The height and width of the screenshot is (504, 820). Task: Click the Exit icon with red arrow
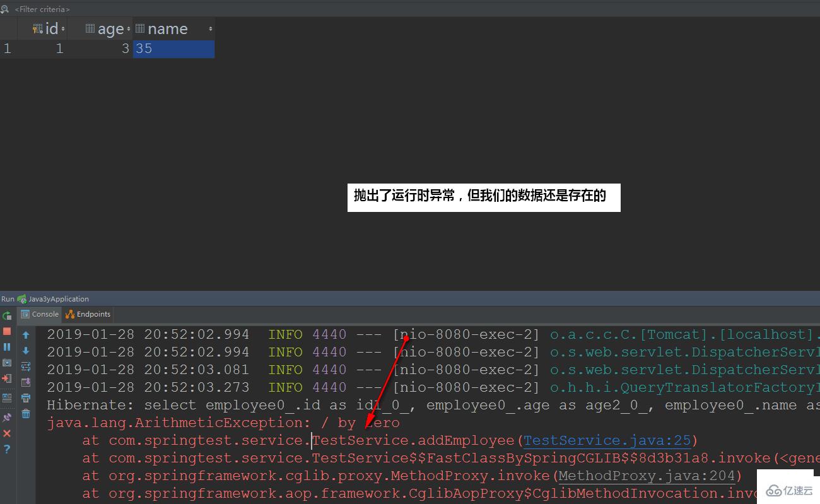click(7, 378)
